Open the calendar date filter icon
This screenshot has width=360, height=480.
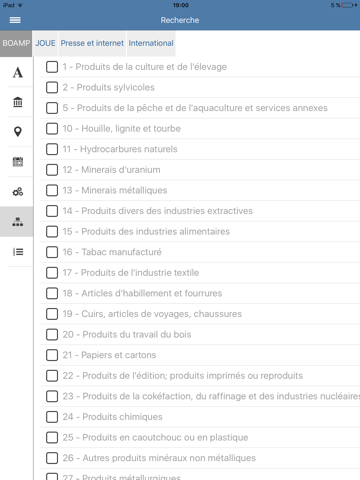click(18, 162)
